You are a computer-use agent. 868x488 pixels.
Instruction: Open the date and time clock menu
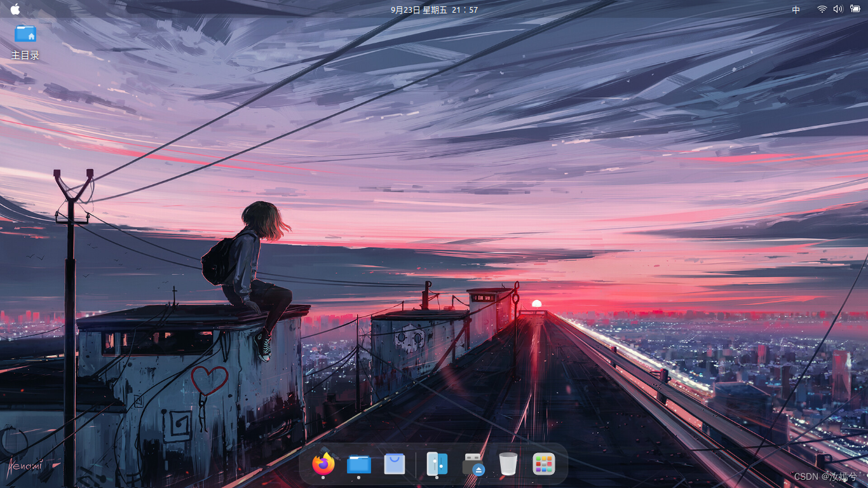point(434,10)
